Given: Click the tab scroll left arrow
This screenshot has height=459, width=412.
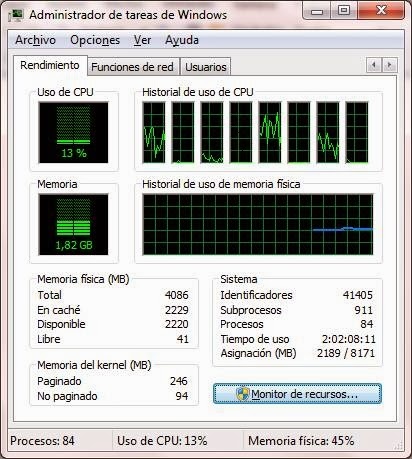Looking at the screenshot, I should click(374, 65).
